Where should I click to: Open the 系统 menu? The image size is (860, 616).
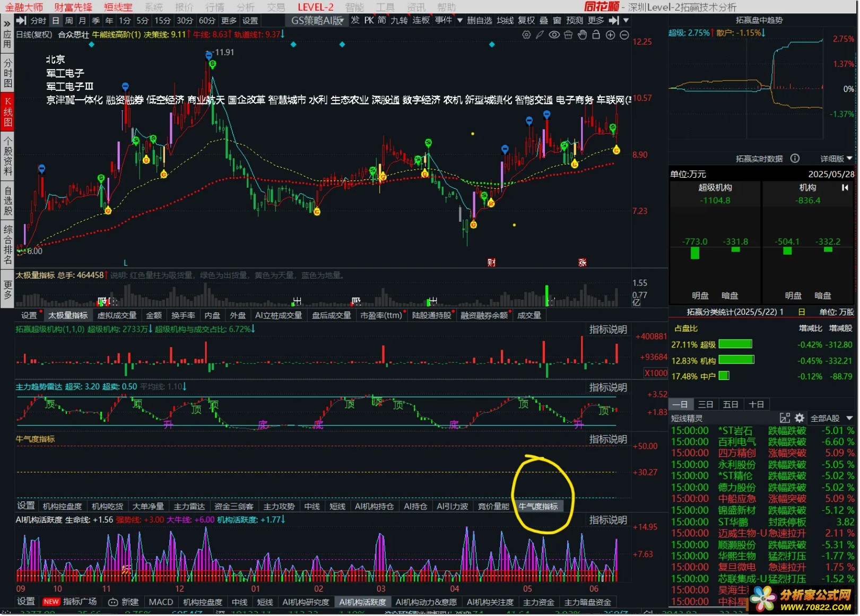pyautogui.click(x=154, y=7)
